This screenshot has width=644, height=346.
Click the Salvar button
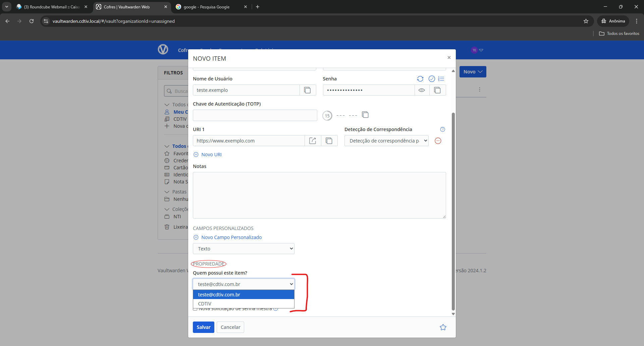(203, 327)
